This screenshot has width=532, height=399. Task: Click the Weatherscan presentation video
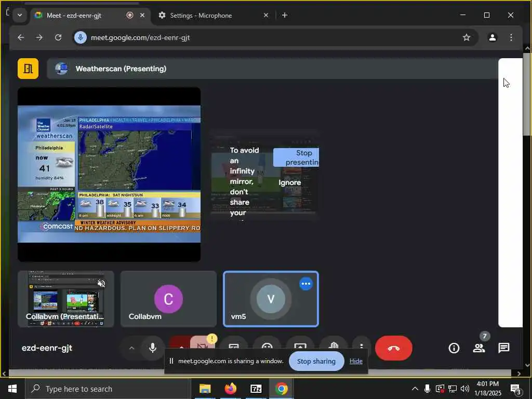pyautogui.click(x=109, y=175)
